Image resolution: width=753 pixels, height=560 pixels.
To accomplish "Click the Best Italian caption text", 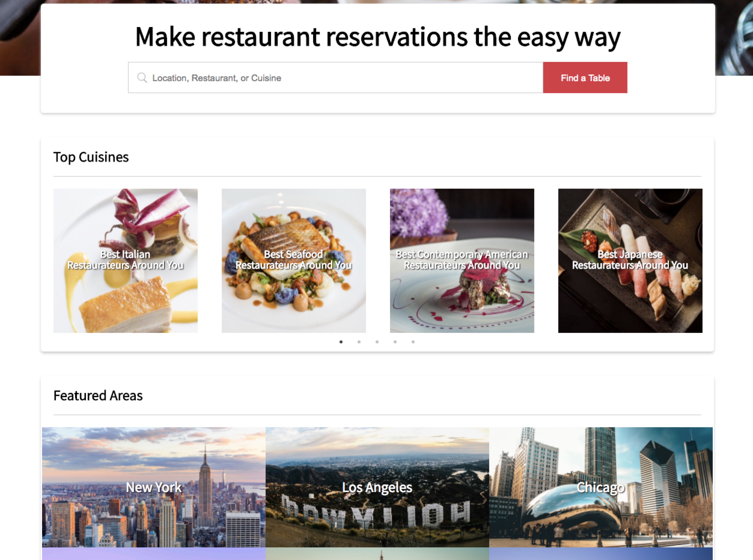I will click(x=125, y=260).
